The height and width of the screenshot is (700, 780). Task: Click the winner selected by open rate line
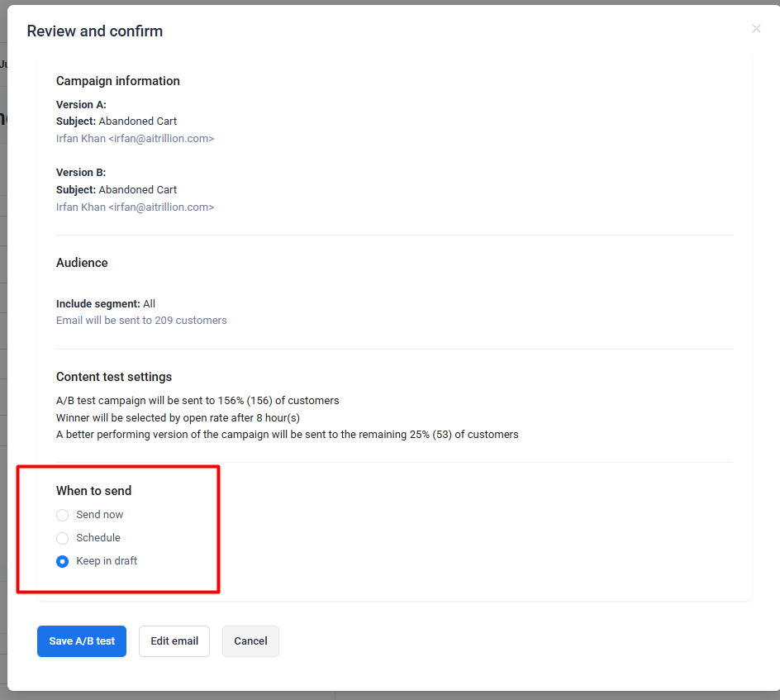pyautogui.click(x=178, y=417)
